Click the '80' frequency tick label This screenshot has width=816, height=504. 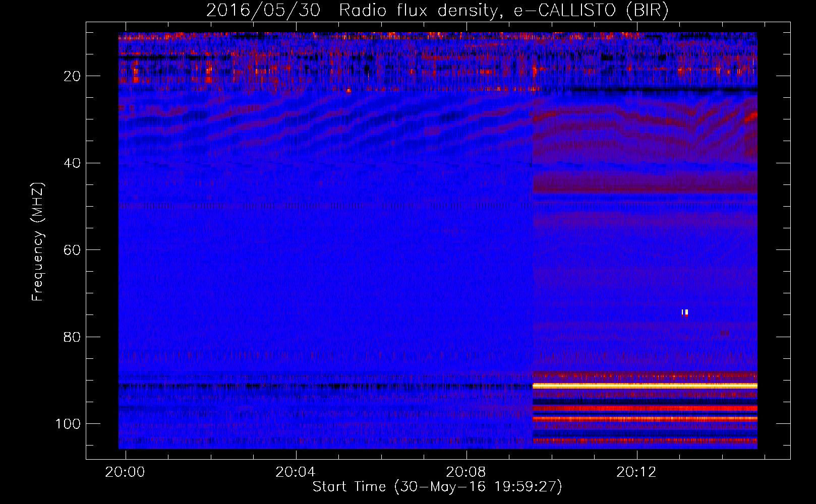click(x=72, y=337)
